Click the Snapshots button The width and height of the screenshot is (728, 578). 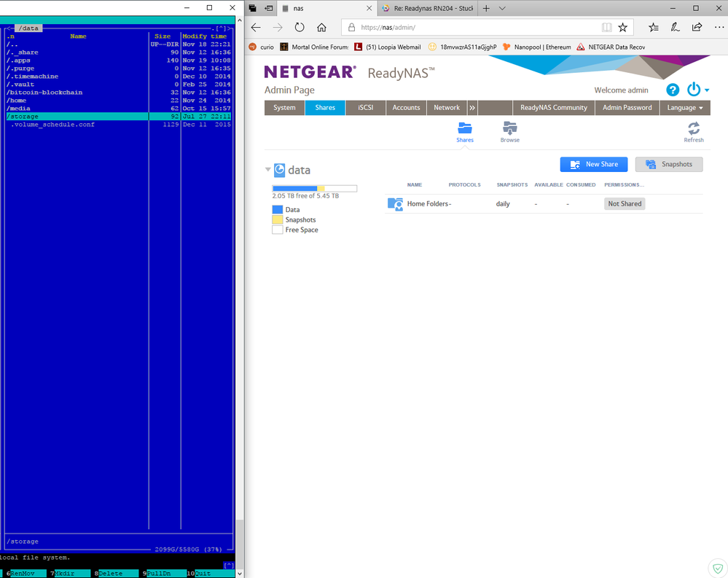[669, 164]
